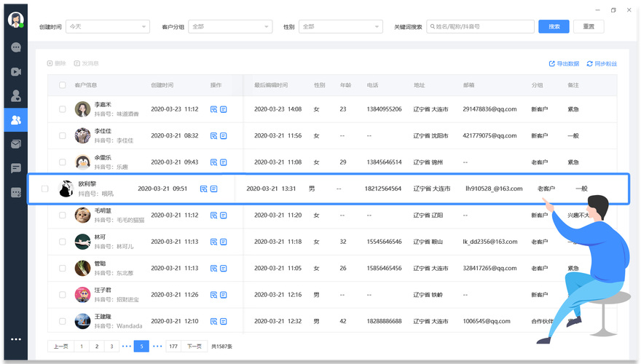Go to page 2 in pagination

point(97,347)
